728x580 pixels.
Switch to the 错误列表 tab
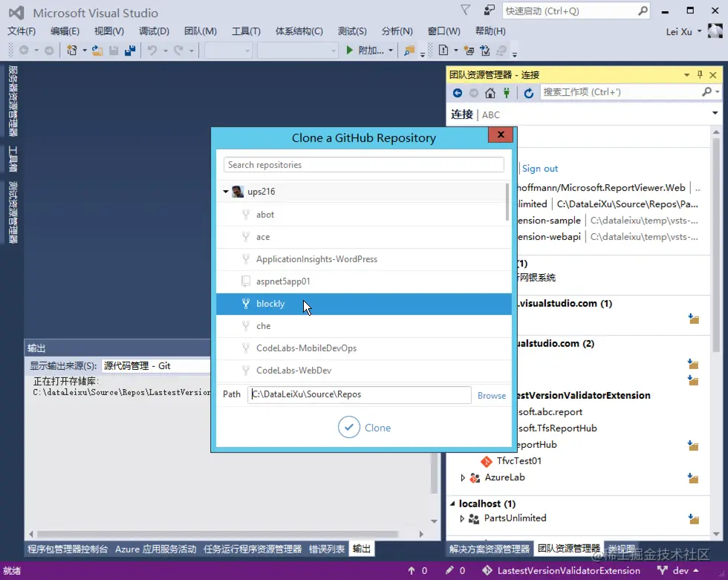326,550
